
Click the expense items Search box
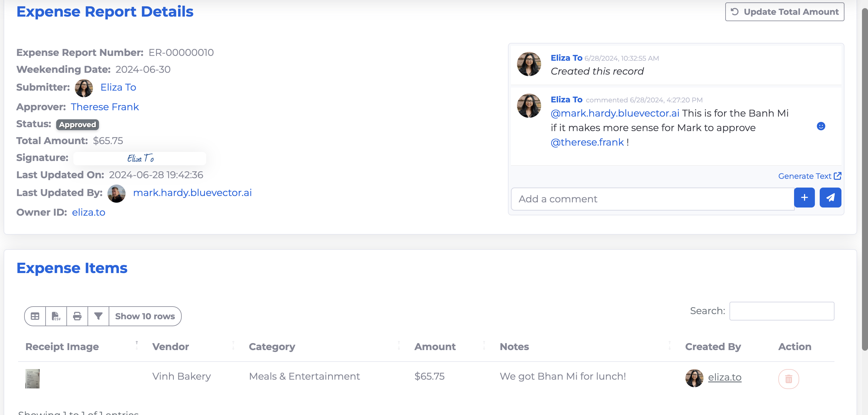point(781,311)
